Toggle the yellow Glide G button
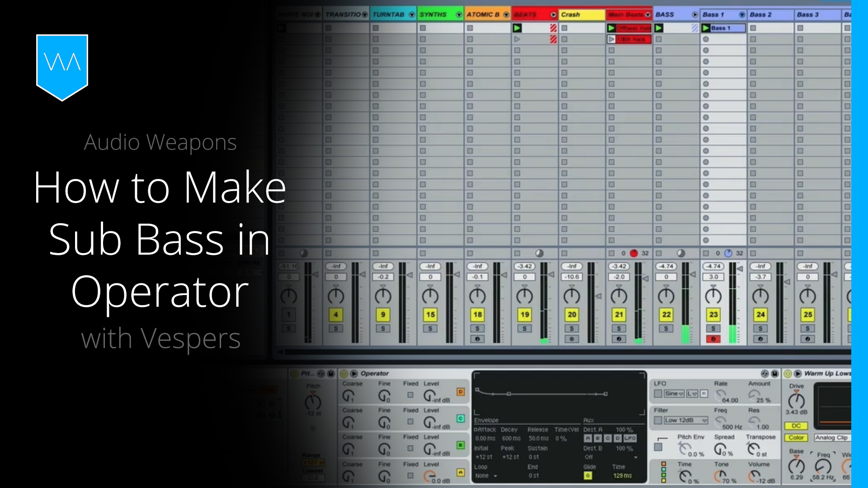This screenshot has height=488, width=868. (588, 475)
